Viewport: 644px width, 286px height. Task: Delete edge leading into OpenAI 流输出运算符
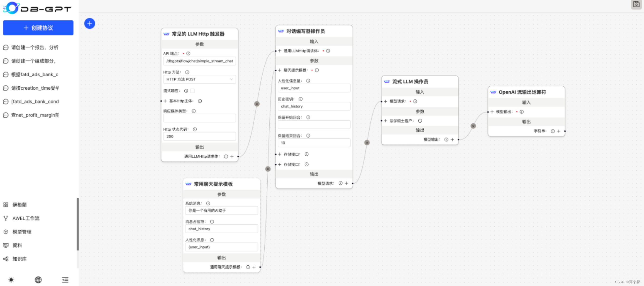(473, 126)
